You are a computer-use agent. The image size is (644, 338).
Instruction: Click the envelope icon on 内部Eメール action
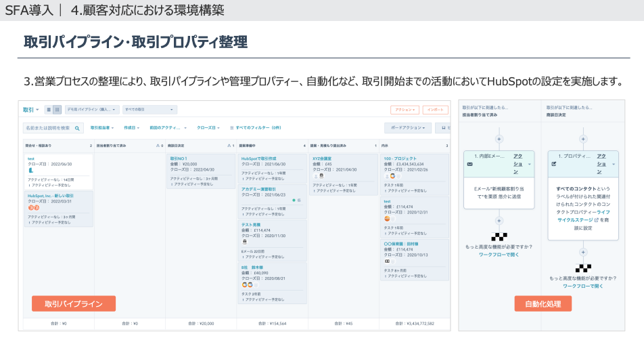tap(470, 164)
